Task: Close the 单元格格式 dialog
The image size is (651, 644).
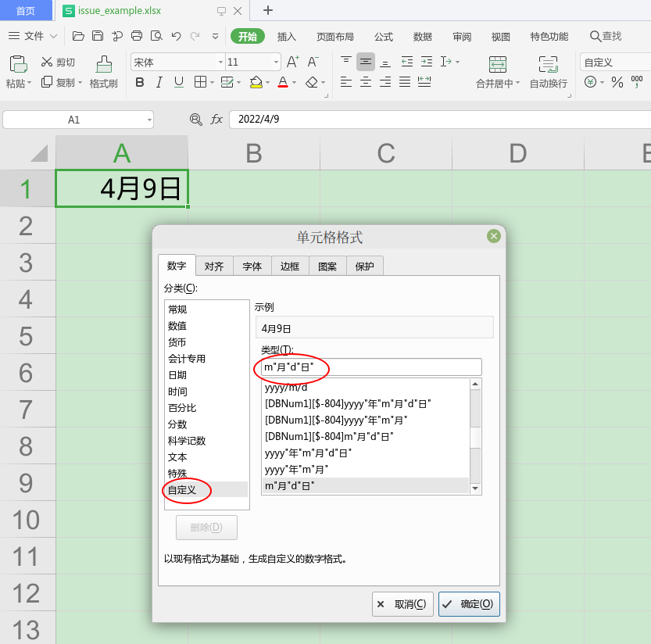Action: coord(494,236)
